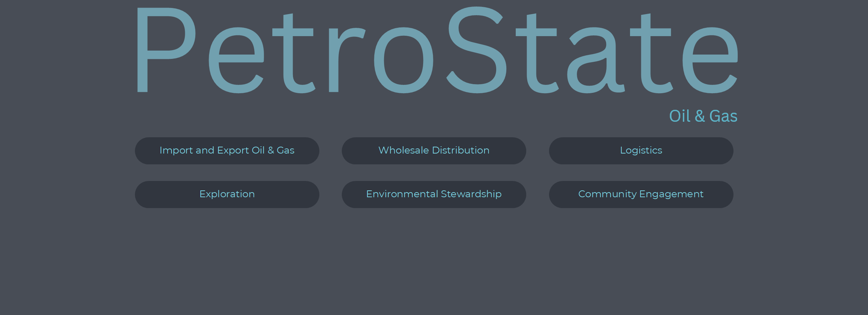Click the word Oil in the subtitle
Screen dimensions: 868x315
point(680,116)
